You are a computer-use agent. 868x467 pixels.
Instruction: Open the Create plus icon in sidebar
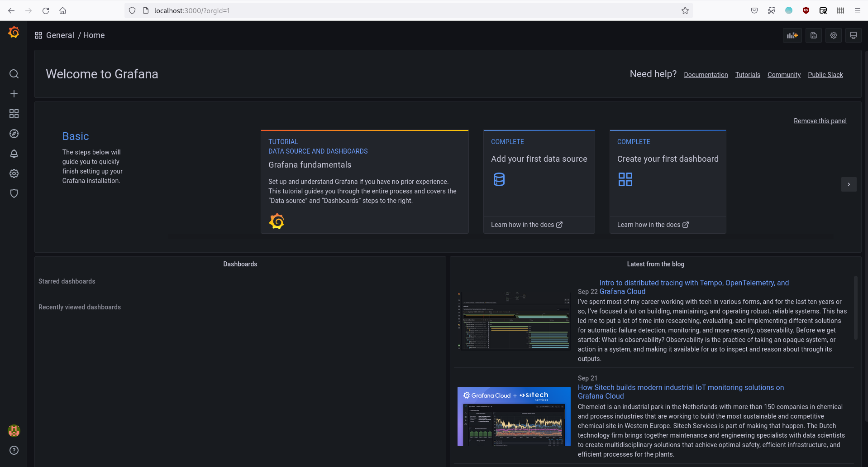pos(14,94)
